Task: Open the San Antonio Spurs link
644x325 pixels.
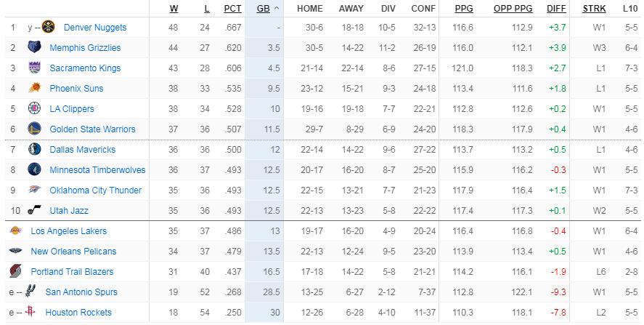Action: click(81, 292)
